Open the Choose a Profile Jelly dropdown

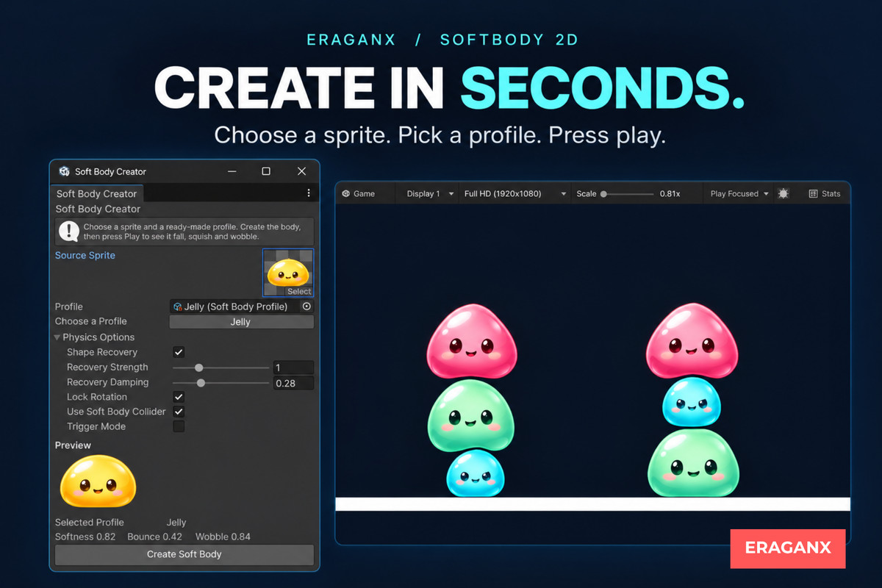[x=241, y=322]
